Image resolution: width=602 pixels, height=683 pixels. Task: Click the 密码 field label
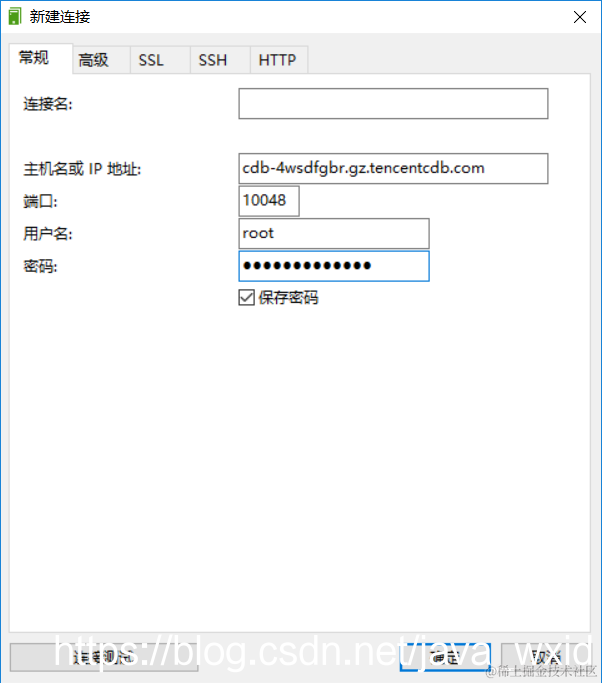(x=40, y=266)
